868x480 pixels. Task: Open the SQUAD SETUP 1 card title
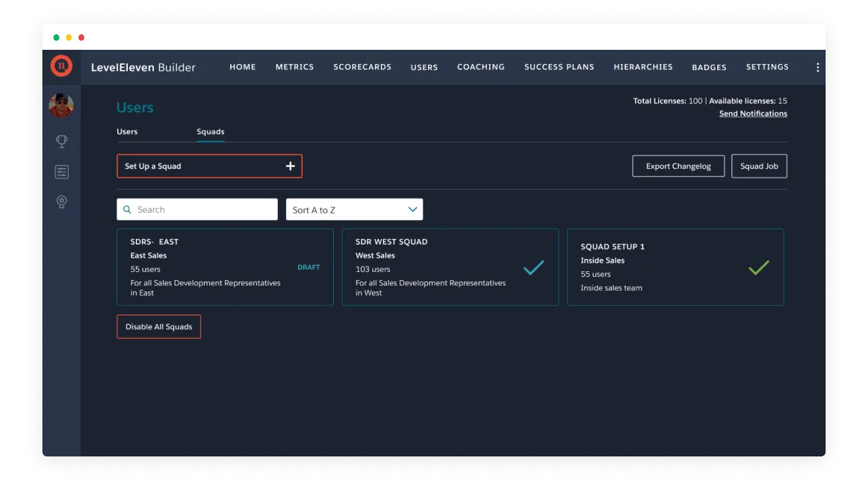click(x=612, y=246)
